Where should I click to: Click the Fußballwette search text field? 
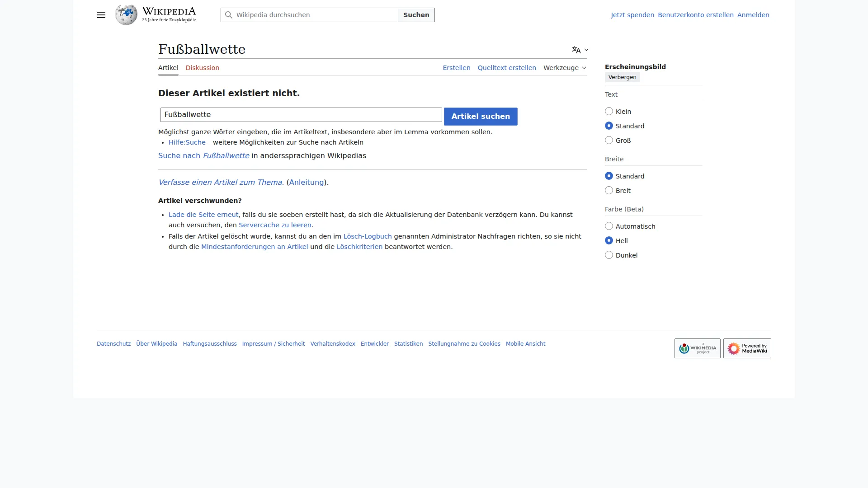click(301, 115)
